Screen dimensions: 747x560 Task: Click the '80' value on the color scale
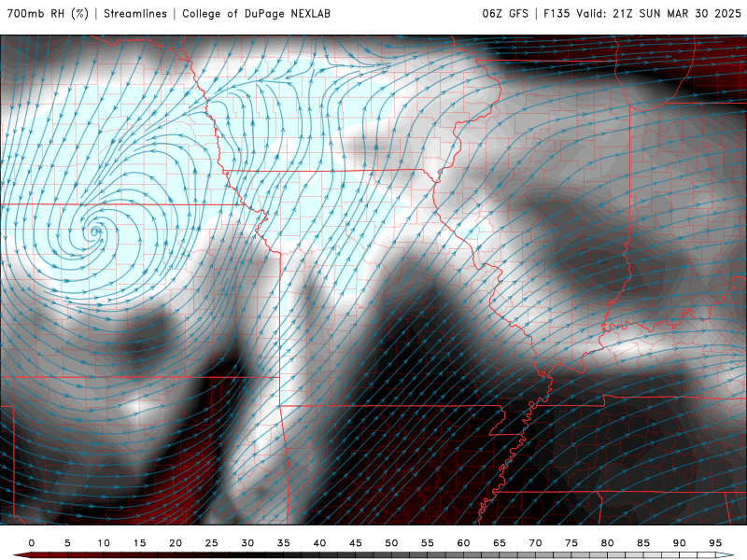click(608, 543)
